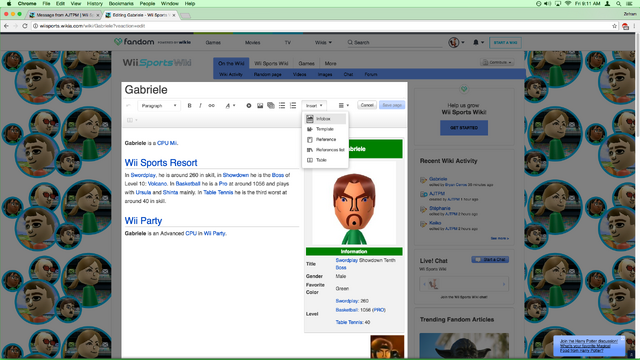Open AJTPM in Recent Wiki Activity
Image resolution: width=640 pixels, height=360 pixels.
pos(437,193)
